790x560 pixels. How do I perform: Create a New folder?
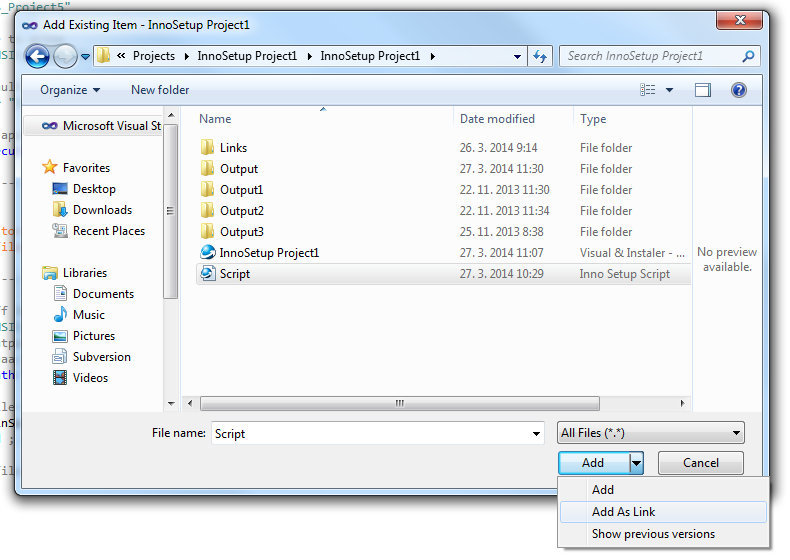[x=160, y=90]
